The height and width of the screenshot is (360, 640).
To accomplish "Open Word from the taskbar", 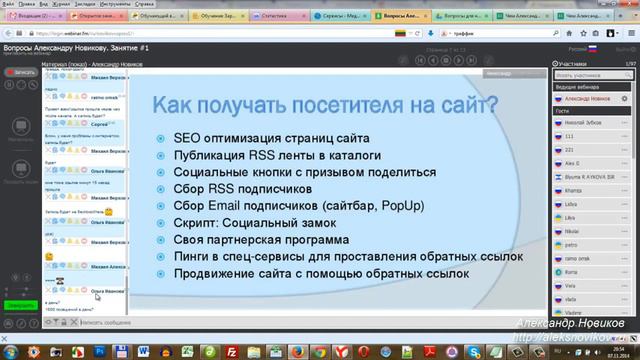I will (143, 351).
